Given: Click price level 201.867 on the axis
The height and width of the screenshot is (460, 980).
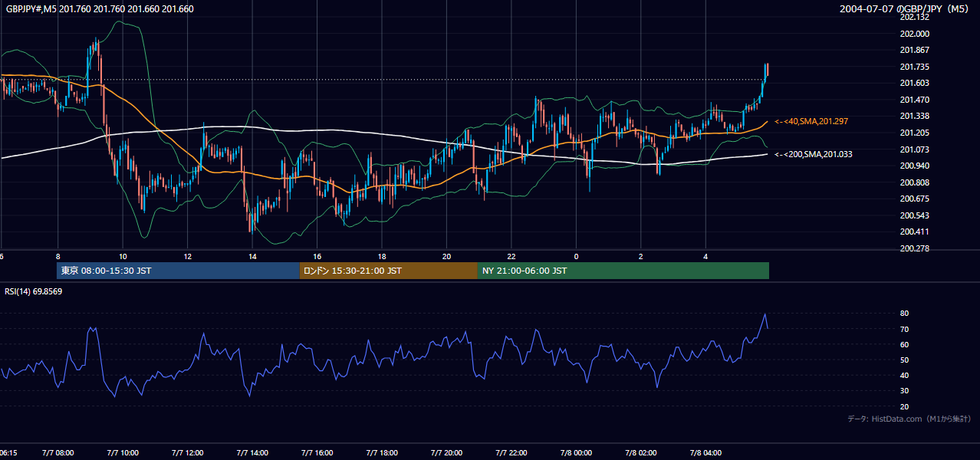Looking at the screenshot, I should click(914, 50).
